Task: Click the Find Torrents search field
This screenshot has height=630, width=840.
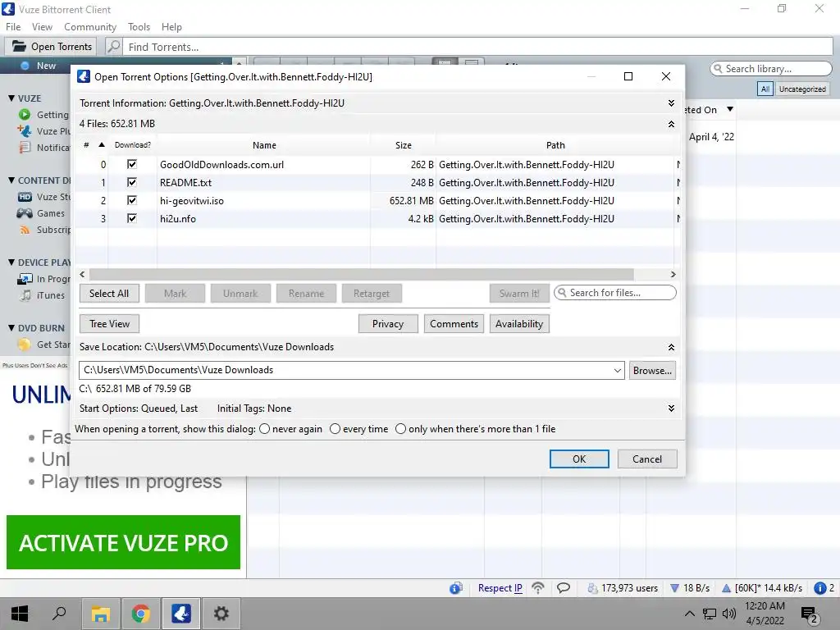Action: click(478, 47)
